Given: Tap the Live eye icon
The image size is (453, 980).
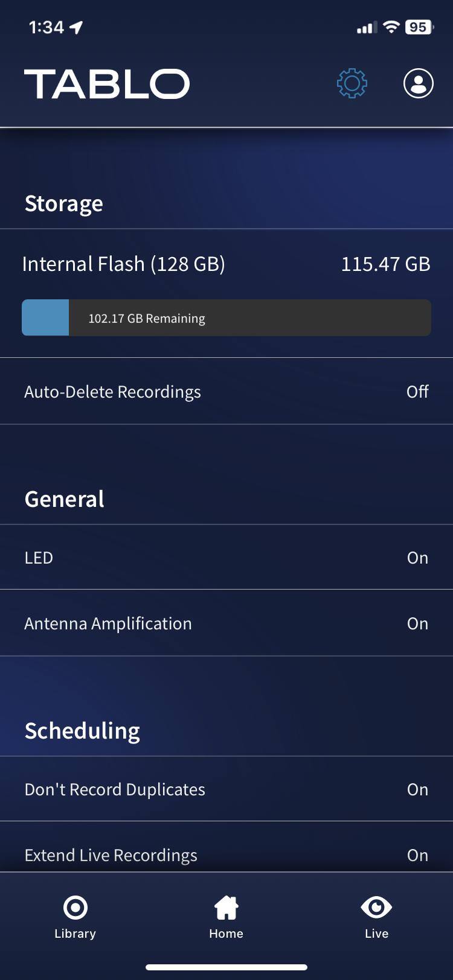Looking at the screenshot, I should (x=376, y=907).
